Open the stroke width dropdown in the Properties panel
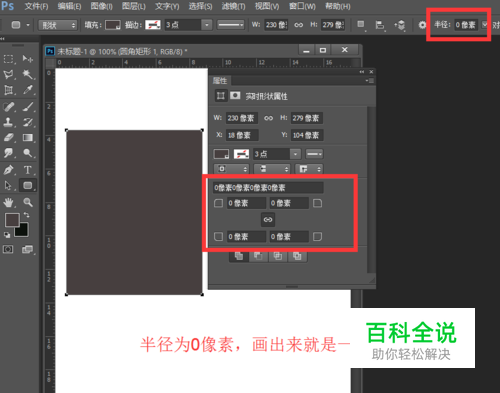Viewport: 500px width, 393px height. [x=295, y=154]
